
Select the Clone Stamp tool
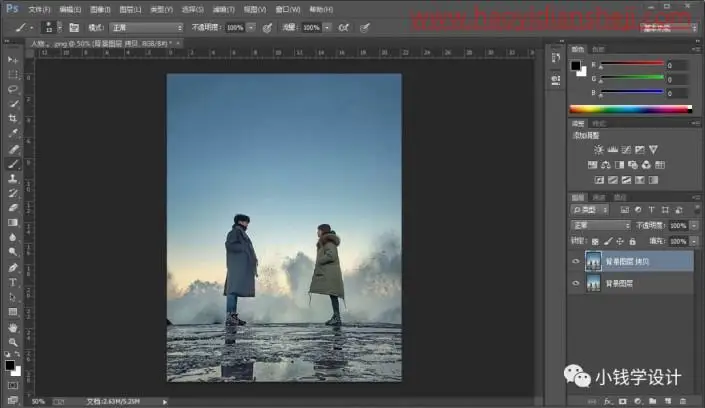13,179
